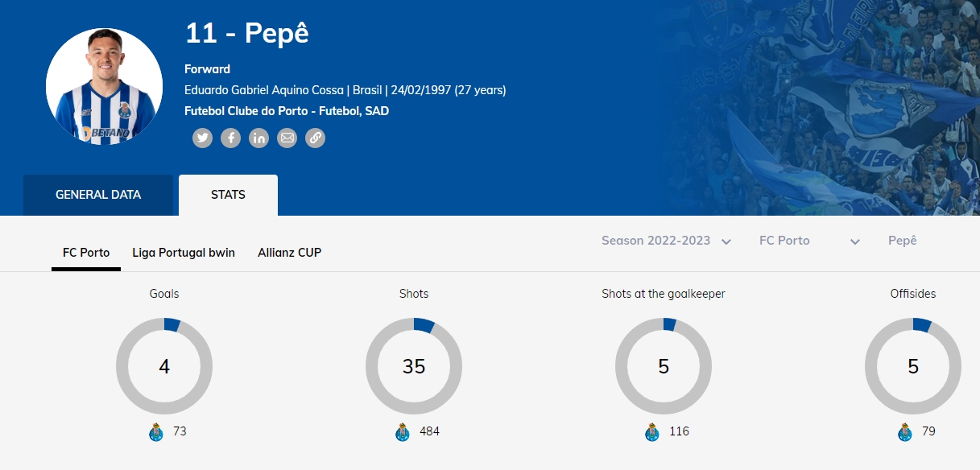Click the LinkedIn share icon

[x=258, y=138]
